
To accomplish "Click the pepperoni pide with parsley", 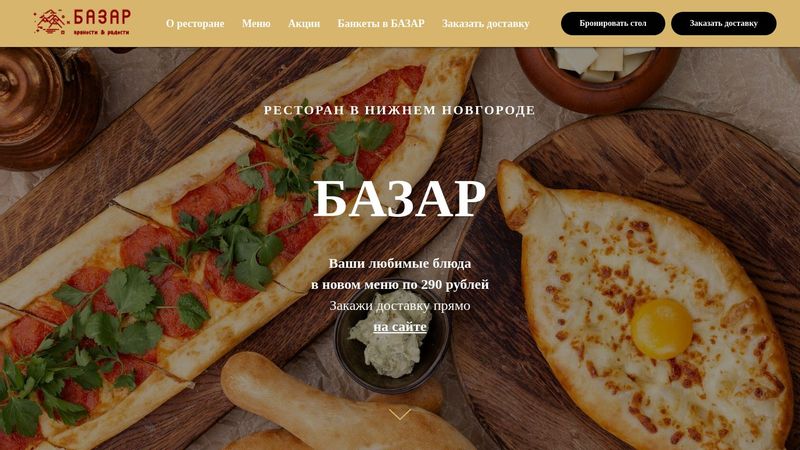I will (204, 240).
